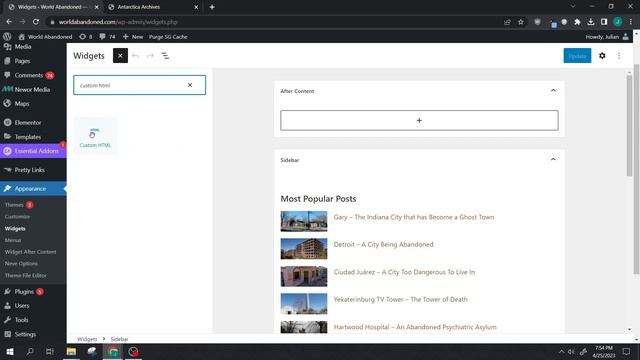Viewport: 640px width, 360px height.
Task: Open the browser downloads icon
Action: point(591,22)
